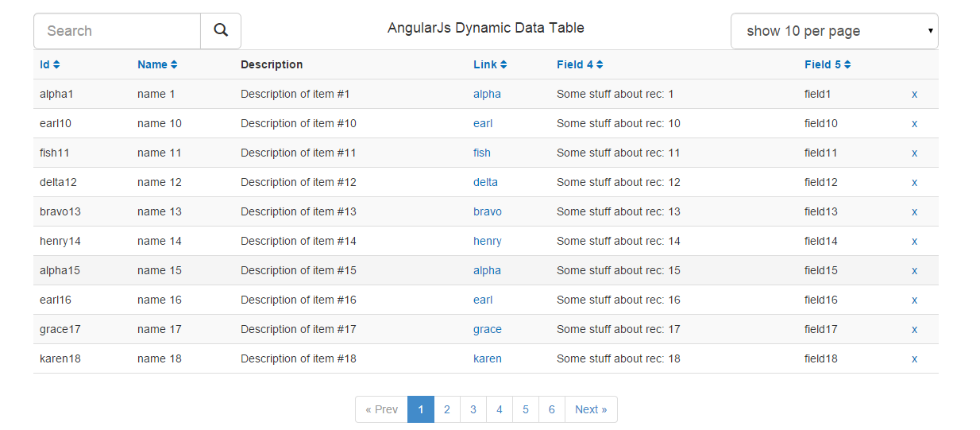Delete row grace17 with its x
Image resolution: width=980 pixels, height=430 pixels.
click(914, 329)
